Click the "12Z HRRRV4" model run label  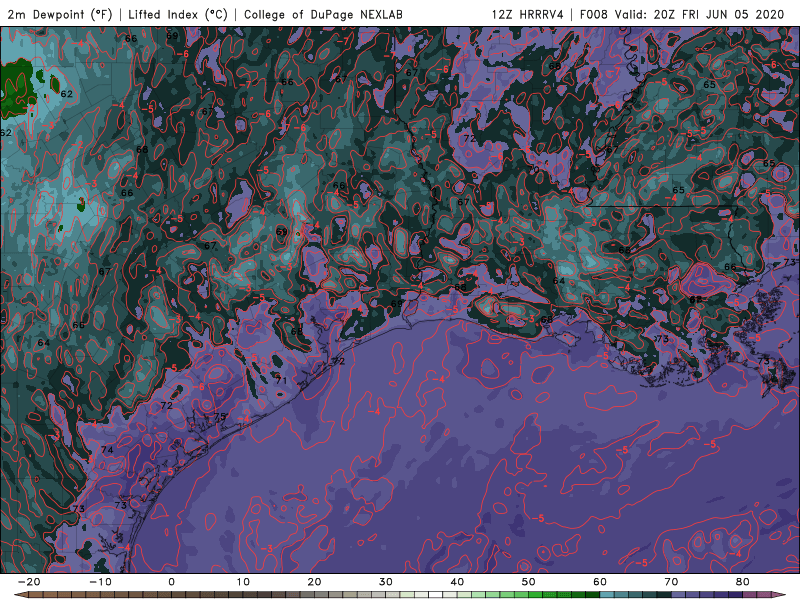[x=528, y=14]
